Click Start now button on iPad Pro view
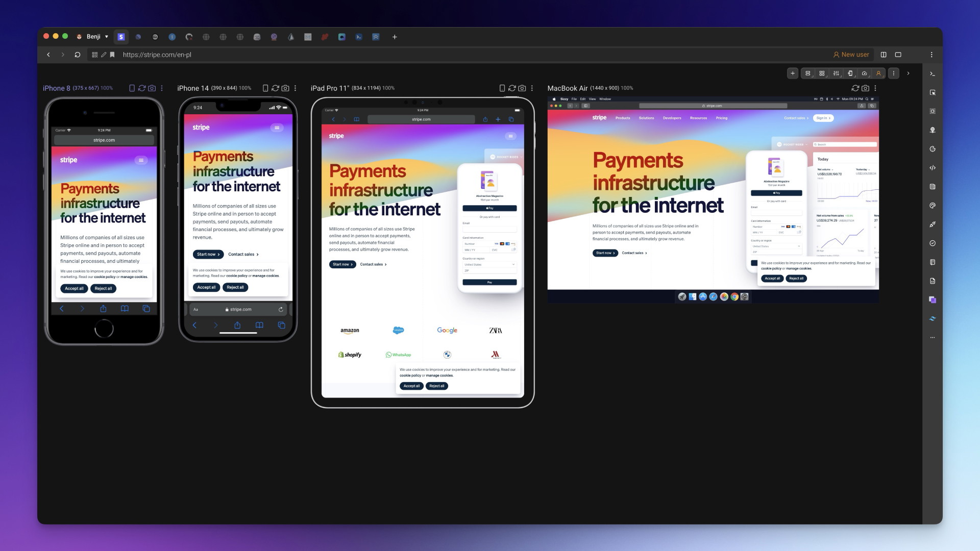This screenshot has height=551, width=980. pyautogui.click(x=342, y=264)
